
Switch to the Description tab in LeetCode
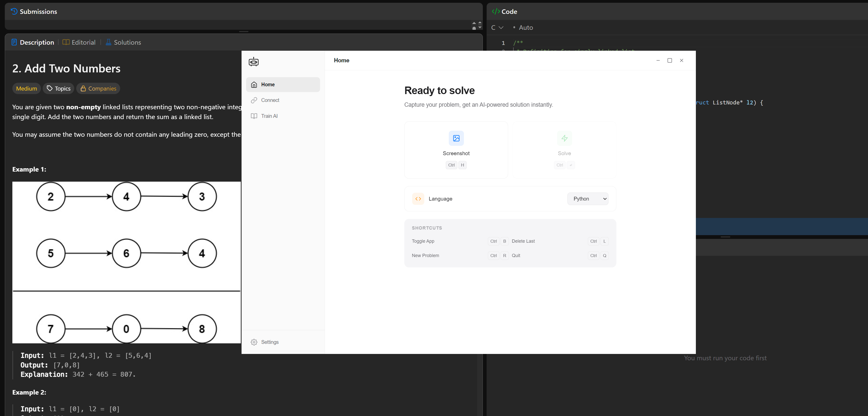pyautogui.click(x=32, y=42)
